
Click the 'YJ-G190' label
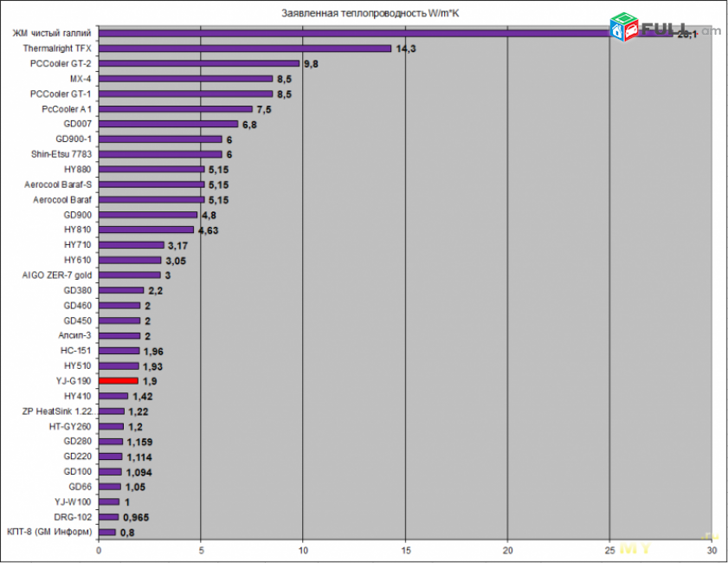click(74, 381)
